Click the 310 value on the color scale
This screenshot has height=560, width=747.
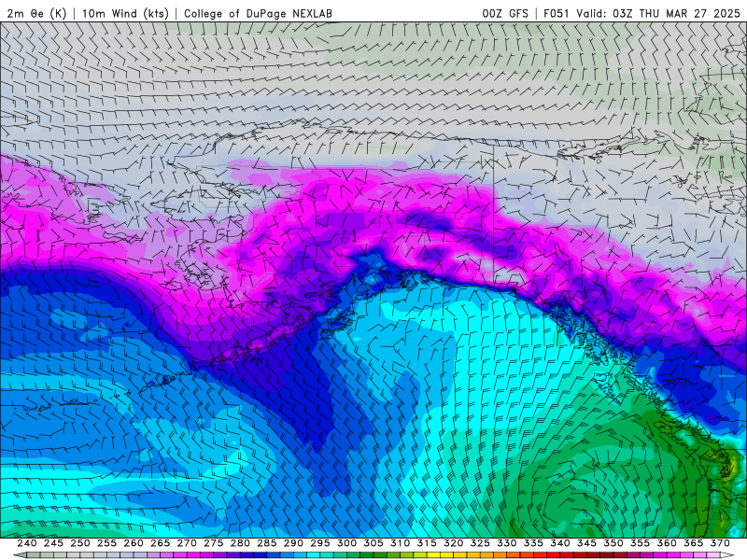(401, 543)
